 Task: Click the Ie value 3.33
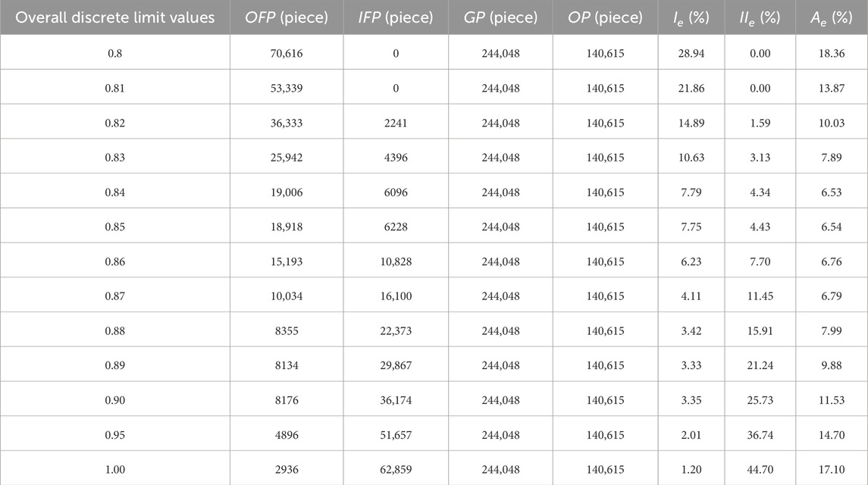691,365
